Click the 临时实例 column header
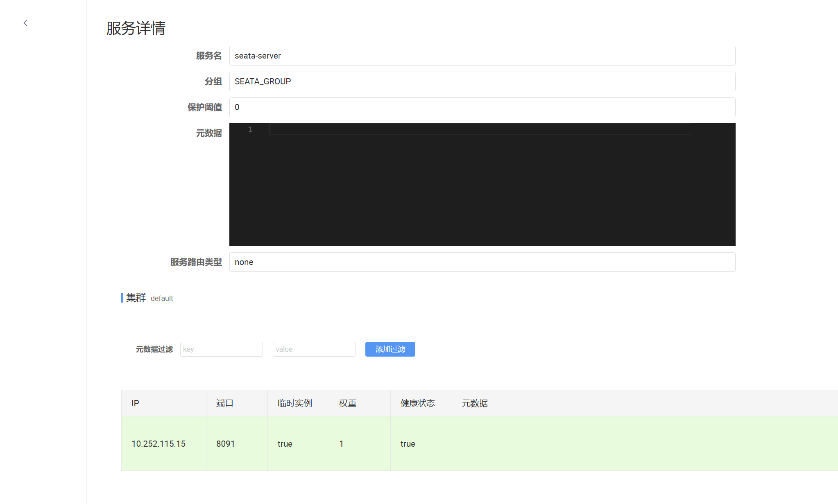This screenshot has height=504, width=838. point(294,403)
